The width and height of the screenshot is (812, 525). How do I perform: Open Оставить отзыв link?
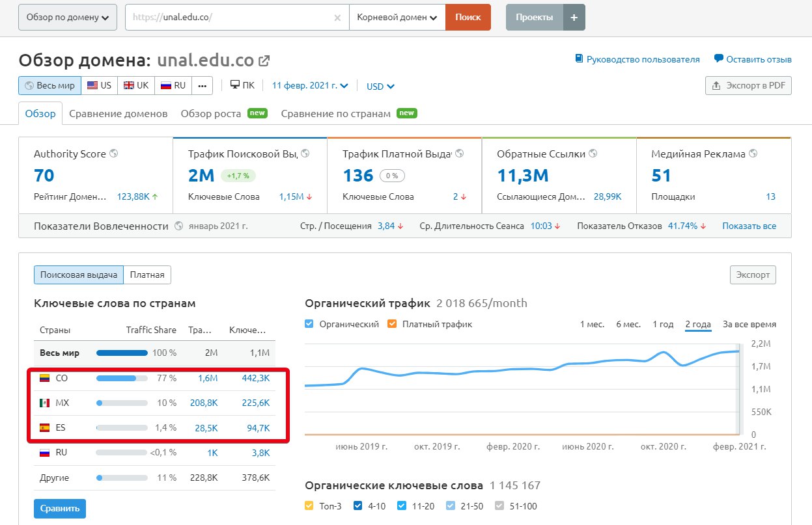point(759,59)
